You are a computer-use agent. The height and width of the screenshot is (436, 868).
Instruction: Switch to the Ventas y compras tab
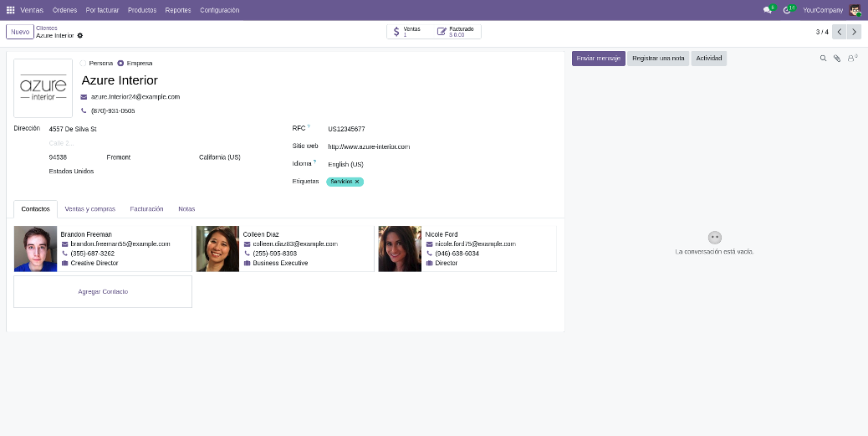click(x=90, y=209)
